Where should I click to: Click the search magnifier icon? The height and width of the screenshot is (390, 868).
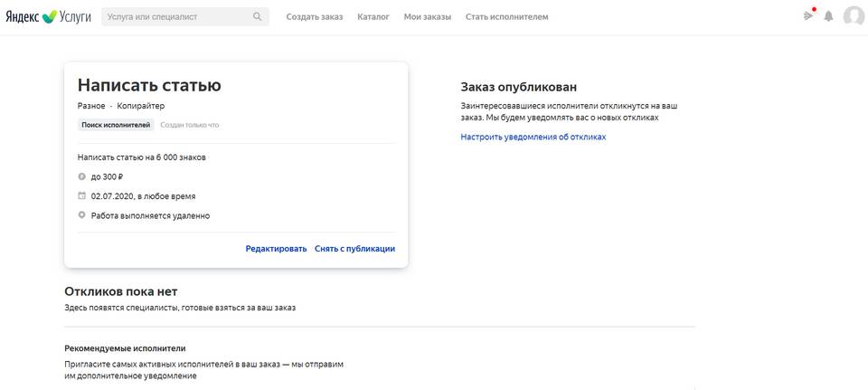click(258, 16)
